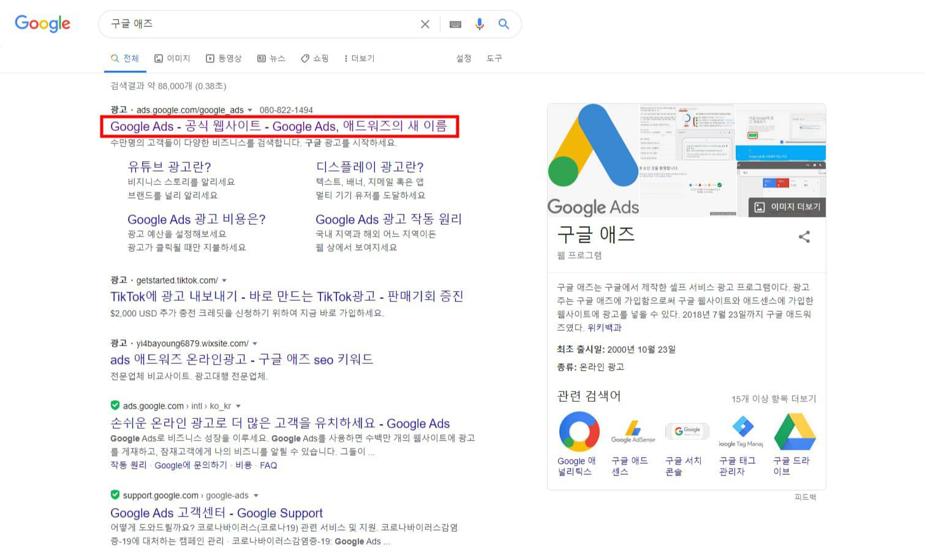Open the 위키백과 source link

tap(605, 327)
